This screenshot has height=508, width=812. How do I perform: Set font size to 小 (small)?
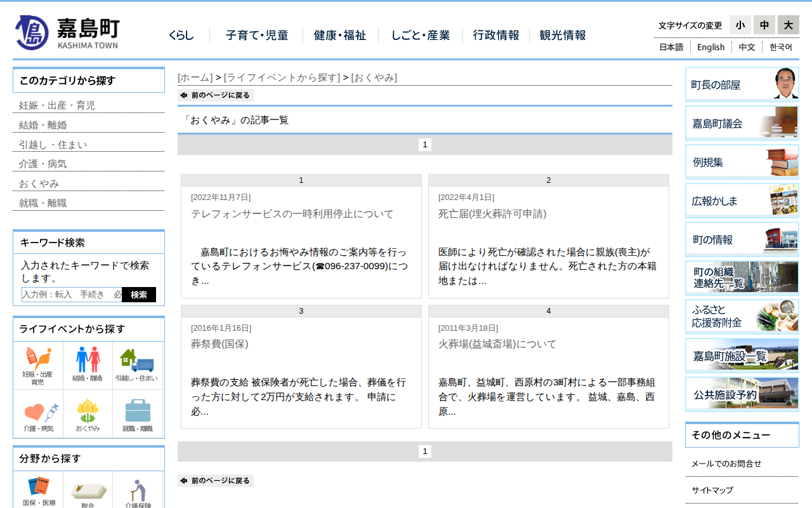pos(740,25)
